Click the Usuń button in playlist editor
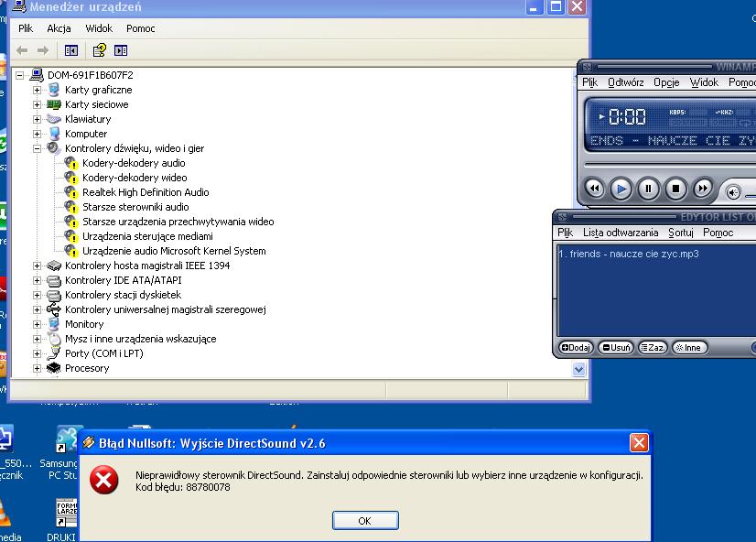 [616, 348]
